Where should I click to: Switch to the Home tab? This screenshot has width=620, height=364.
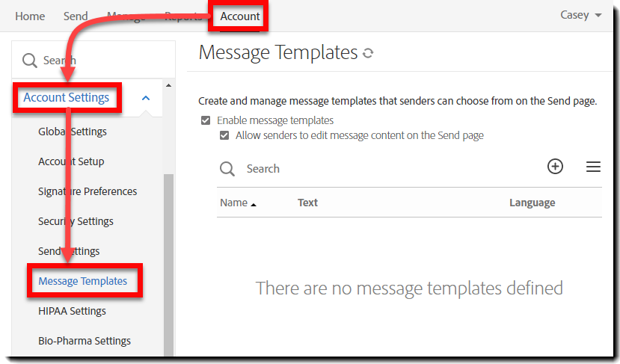[x=30, y=16]
